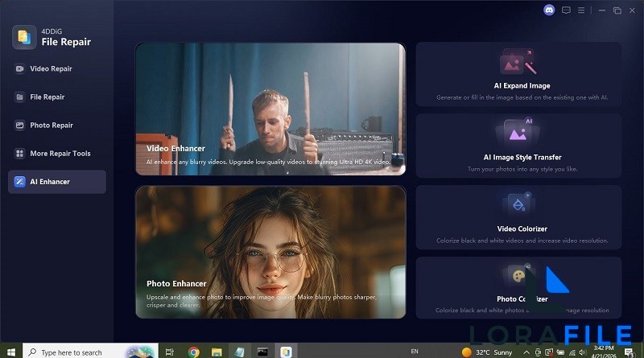644x358 pixels.
Task: Switch to More Repair Tools section
Action: click(x=60, y=154)
